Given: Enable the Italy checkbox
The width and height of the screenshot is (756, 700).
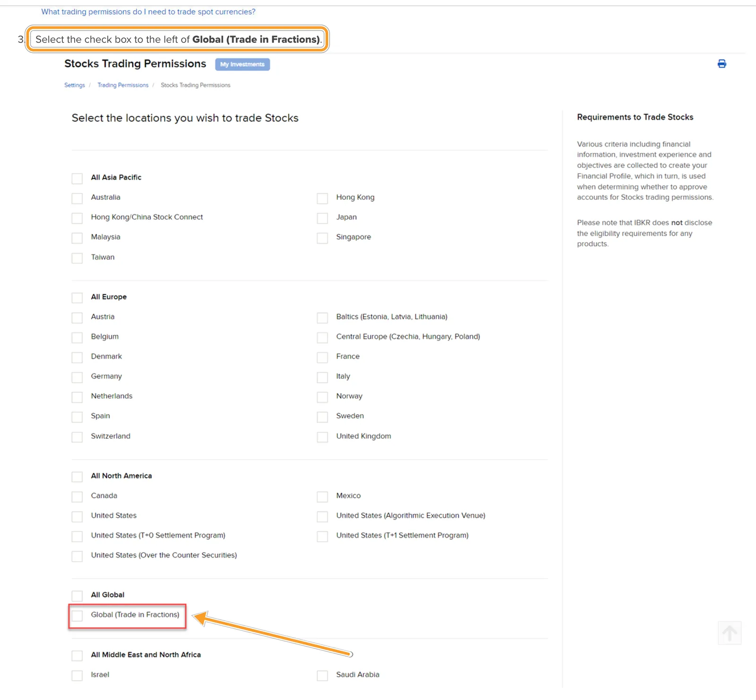Looking at the screenshot, I should [x=322, y=377].
